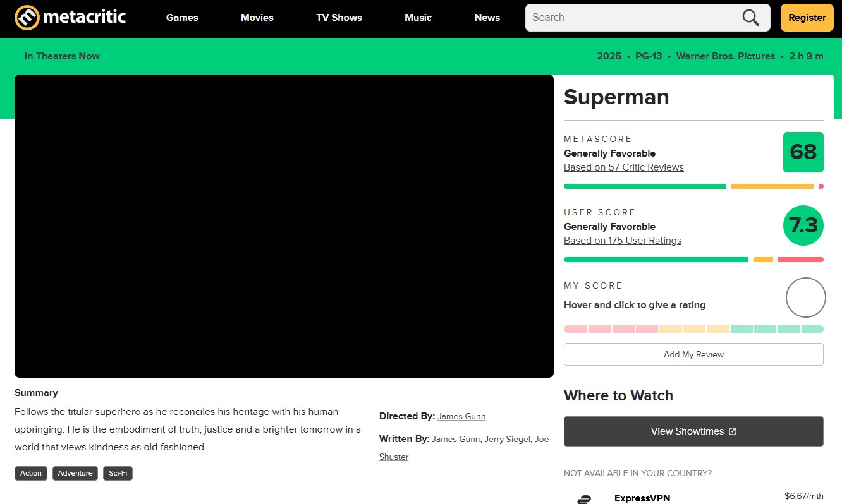Click the Metascore 68 badge
Viewport: 842px width, 504px height.
(803, 152)
